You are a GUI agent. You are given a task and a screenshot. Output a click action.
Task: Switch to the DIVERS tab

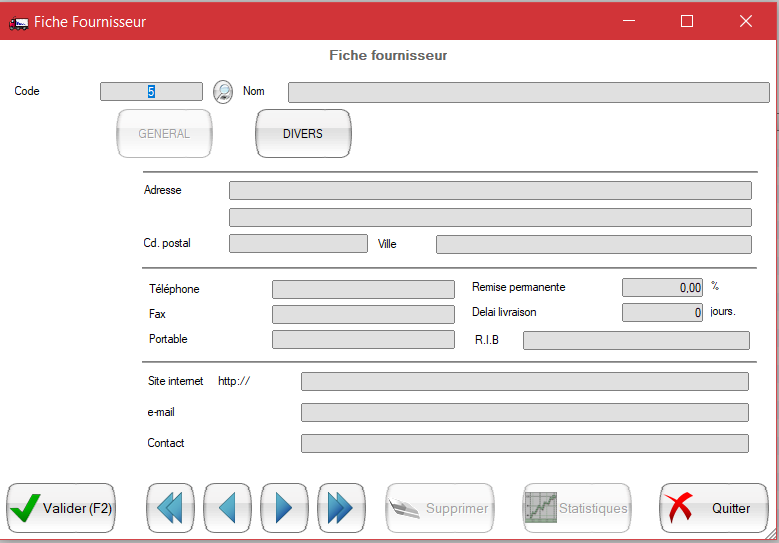tap(303, 134)
